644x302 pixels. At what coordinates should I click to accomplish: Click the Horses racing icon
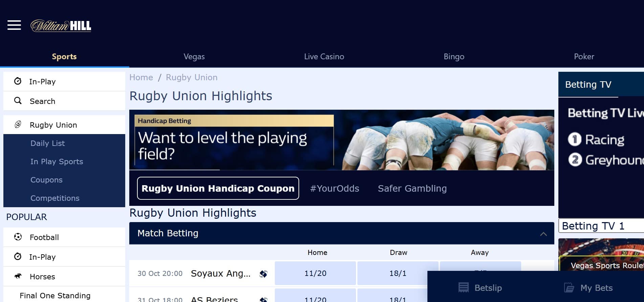18,276
